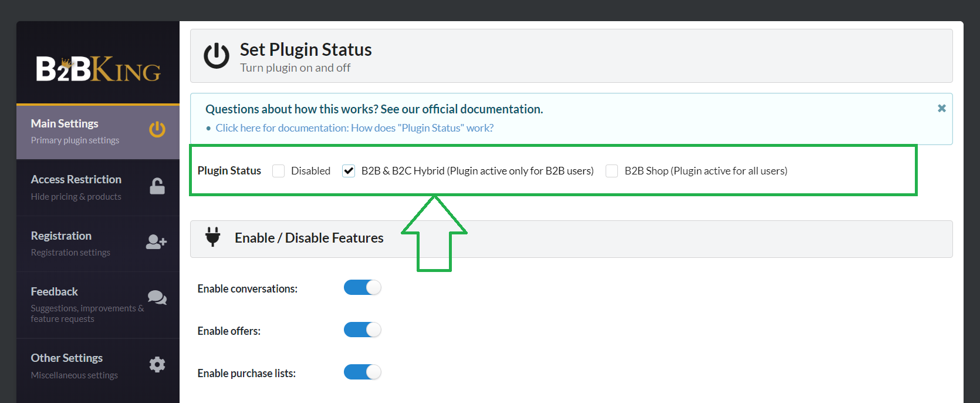Click the 'Turn plugin on and off' subtitle
This screenshot has width=980, height=403.
tap(295, 68)
